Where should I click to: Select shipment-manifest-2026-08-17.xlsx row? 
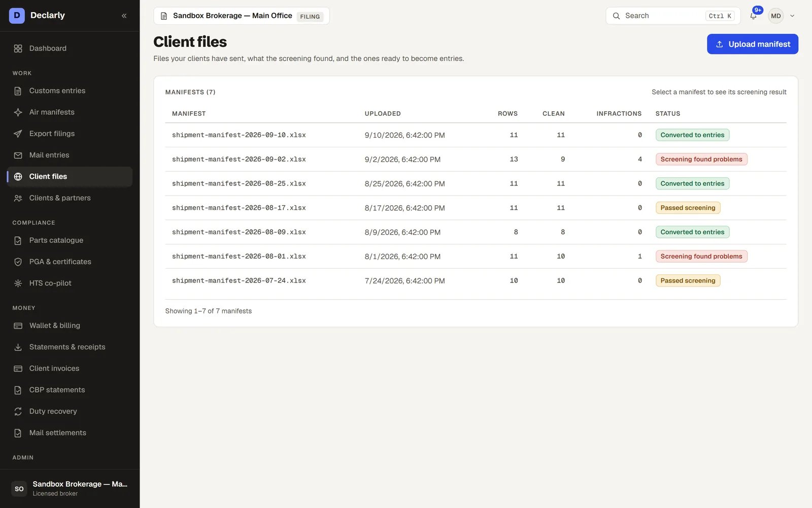(476, 208)
